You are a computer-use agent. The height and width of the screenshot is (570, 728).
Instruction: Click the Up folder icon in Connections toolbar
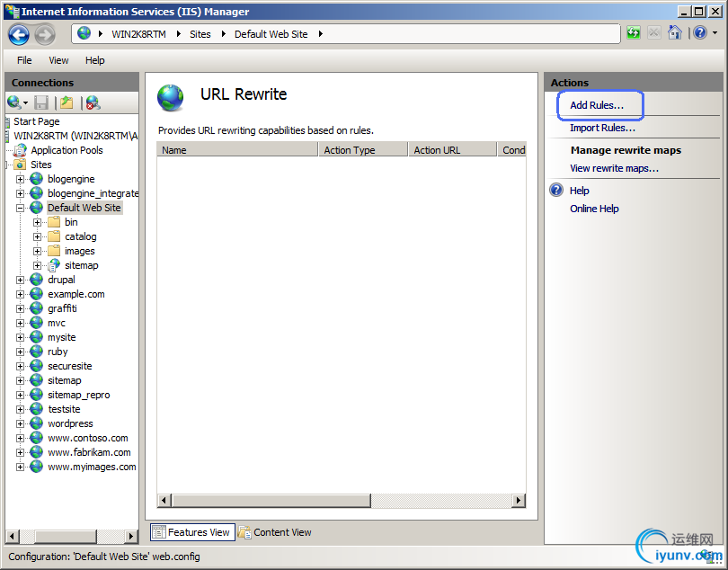[x=67, y=102]
